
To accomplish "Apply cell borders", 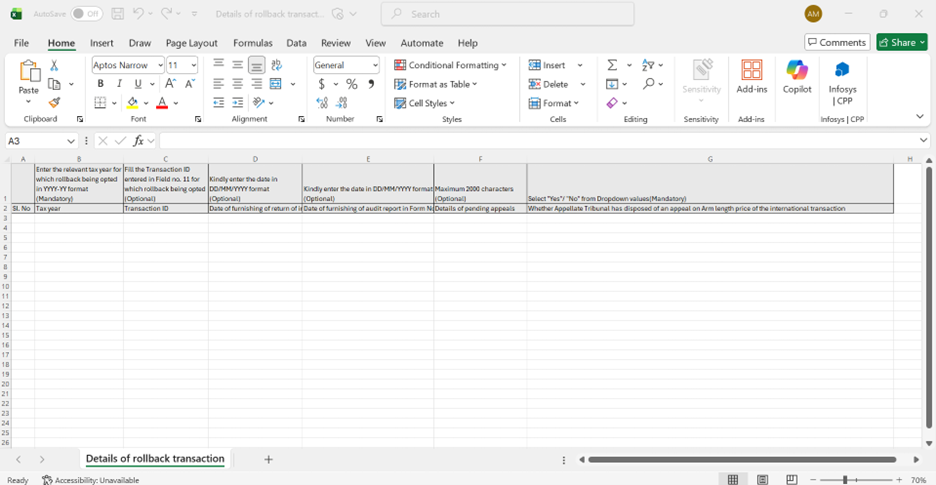I will tap(100, 103).
